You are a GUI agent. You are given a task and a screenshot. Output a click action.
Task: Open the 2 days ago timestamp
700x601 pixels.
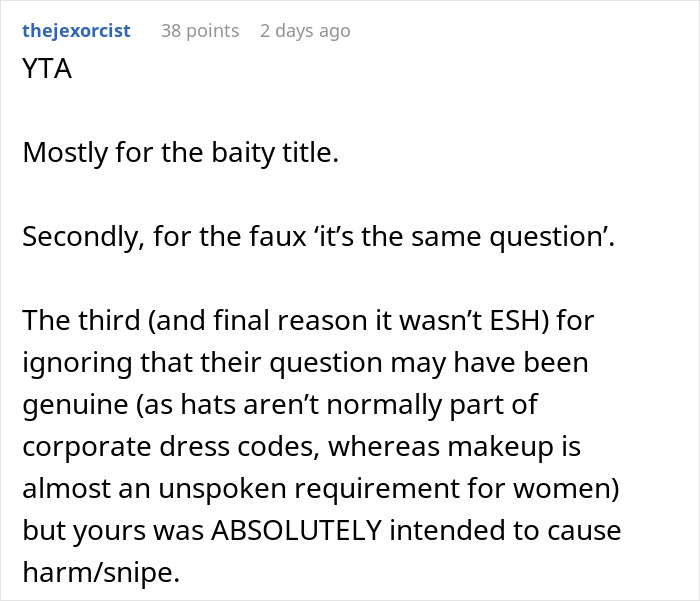coord(305,31)
